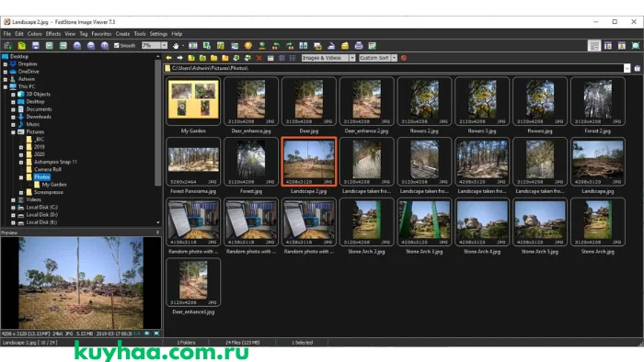Open the Help menu
This screenshot has height=362, width=644.
[x=177, y=34]
